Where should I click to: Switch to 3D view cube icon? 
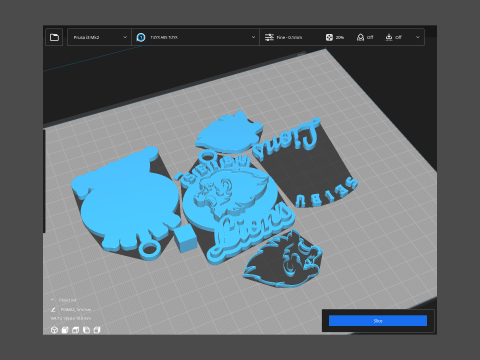[x=54, y=330]
